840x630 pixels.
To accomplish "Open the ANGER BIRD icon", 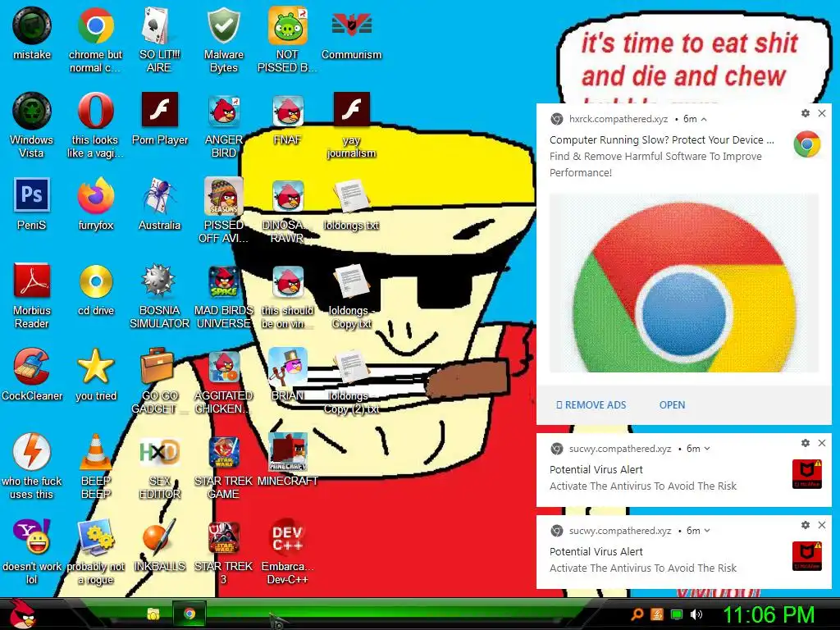I will click(x=224, y=111).
